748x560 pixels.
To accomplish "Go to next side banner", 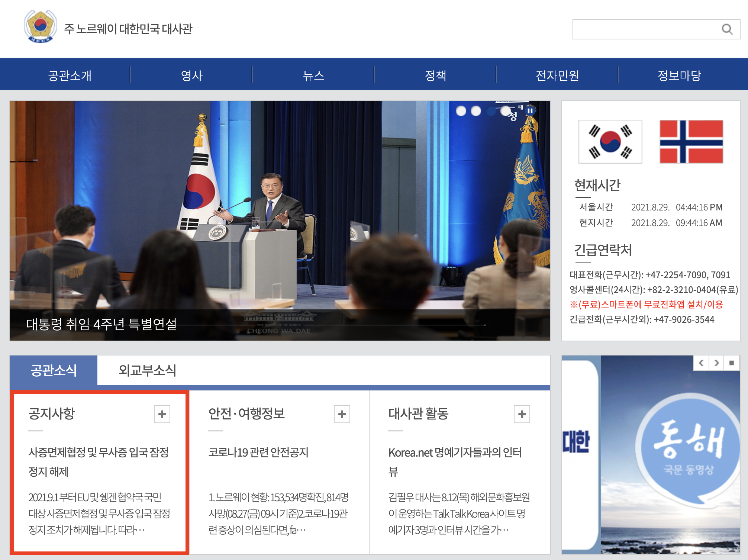I will pos(716,363).
